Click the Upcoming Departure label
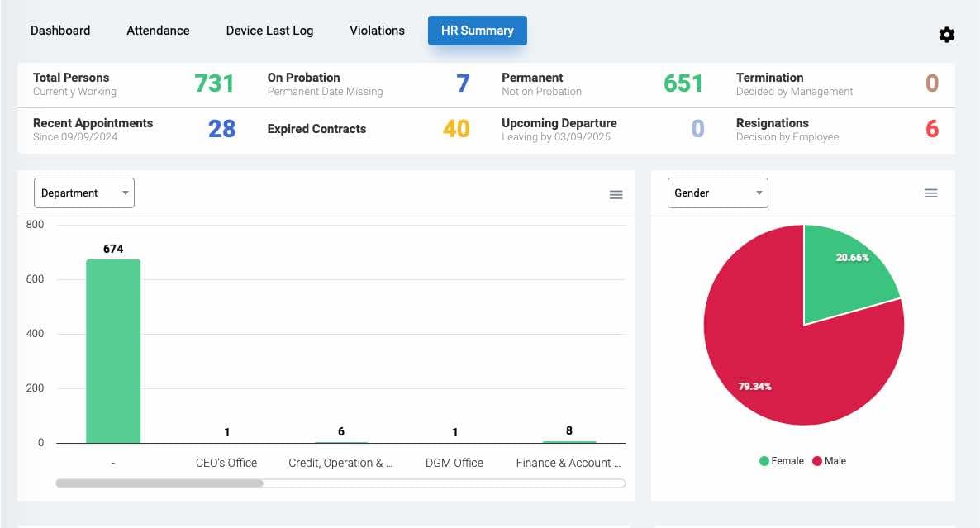This screenshot has width=980, height=528. (559, 123)
